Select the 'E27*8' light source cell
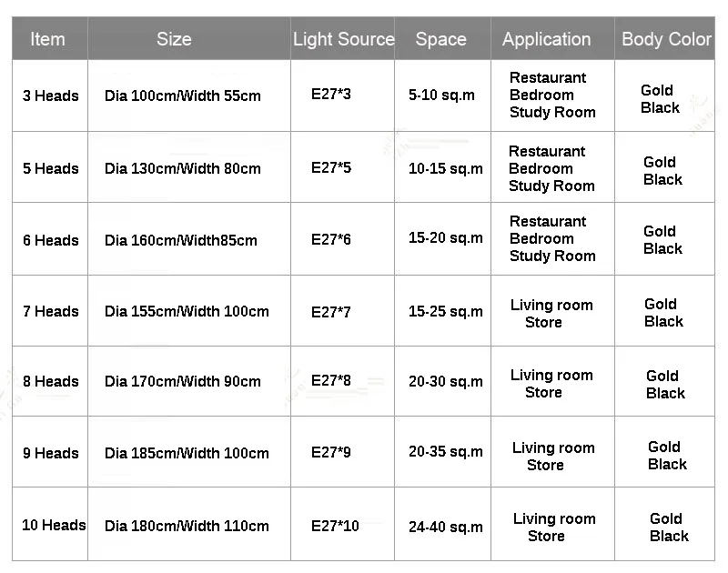This screenshot has width=728, height=573. tap(343, 381)
